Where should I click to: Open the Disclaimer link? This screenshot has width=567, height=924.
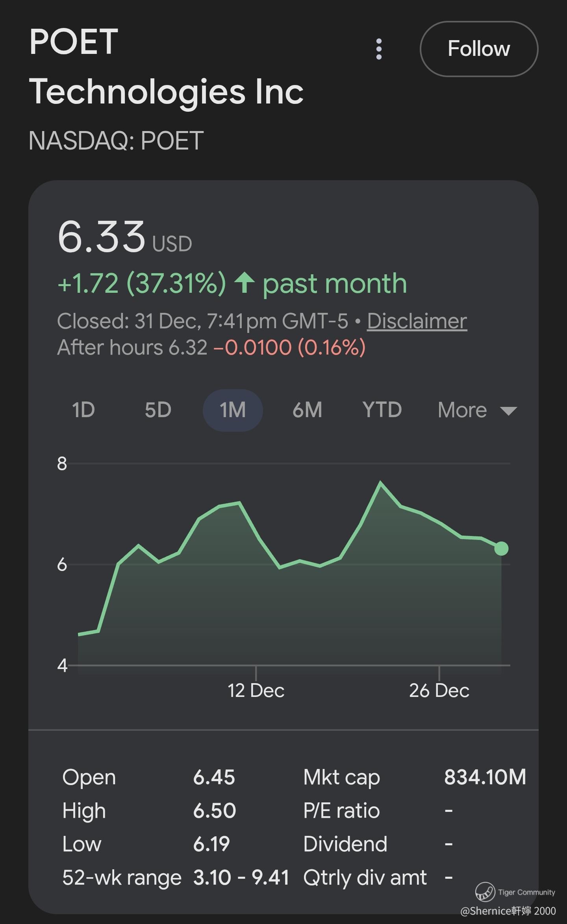coord(417,321)
